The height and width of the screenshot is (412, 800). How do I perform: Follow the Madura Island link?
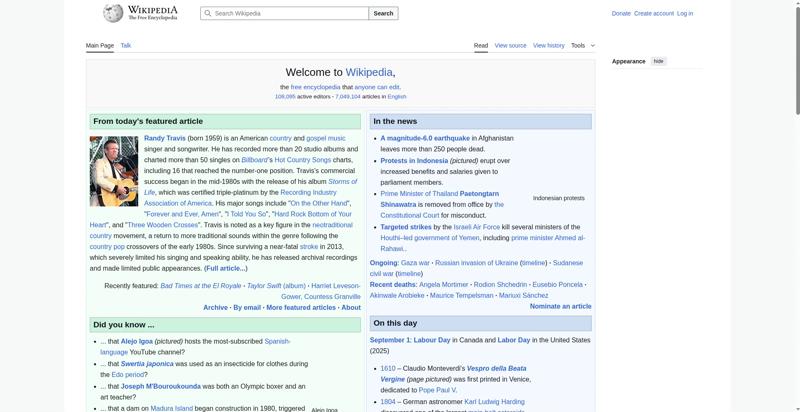(171, 408)
